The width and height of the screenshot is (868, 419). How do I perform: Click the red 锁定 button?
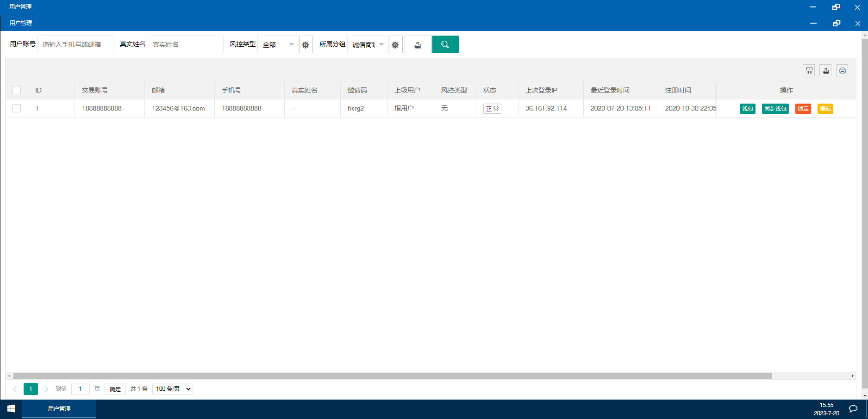[x=803, y=109]
